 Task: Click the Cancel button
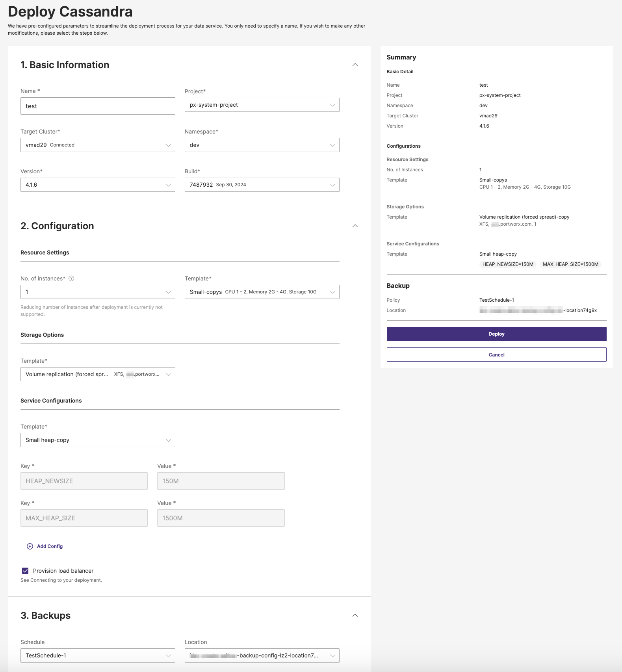tap(496, 355)
